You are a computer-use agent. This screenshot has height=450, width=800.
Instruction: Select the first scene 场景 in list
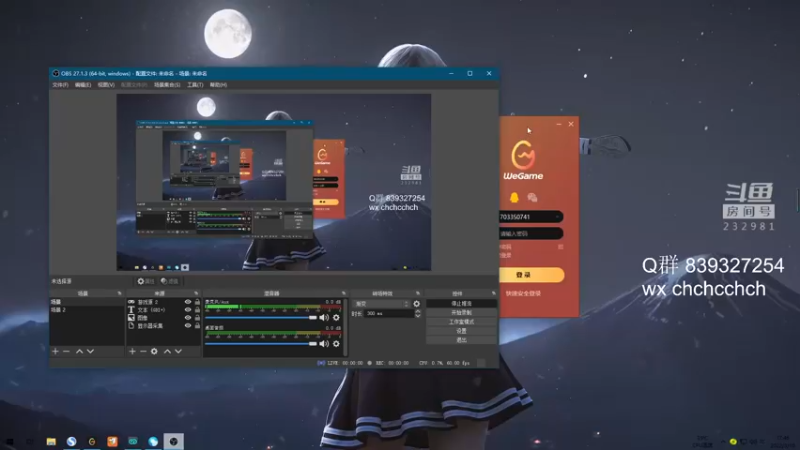87,302
